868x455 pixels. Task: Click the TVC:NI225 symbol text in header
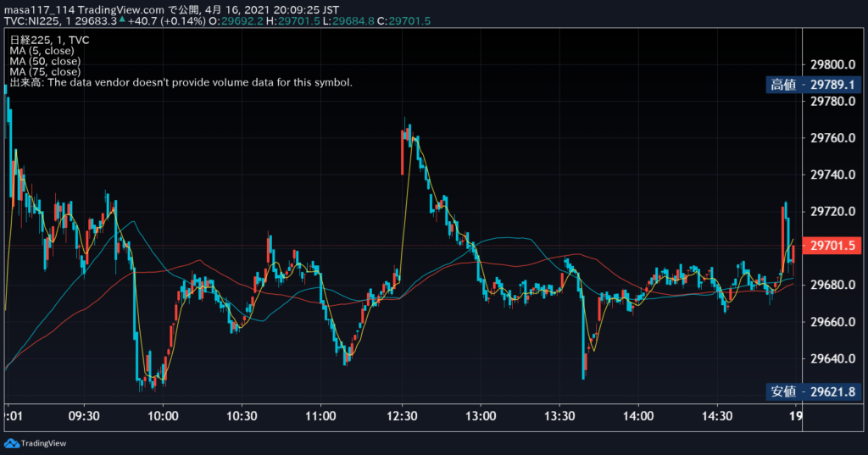pyautogui.click(x=31, y=21)
